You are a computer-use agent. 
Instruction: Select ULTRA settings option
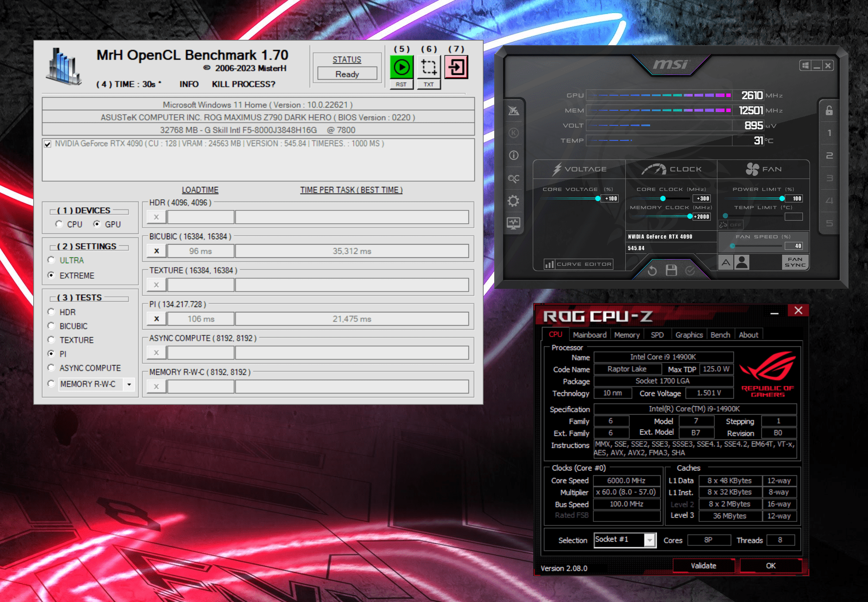(x=51, y=260)
